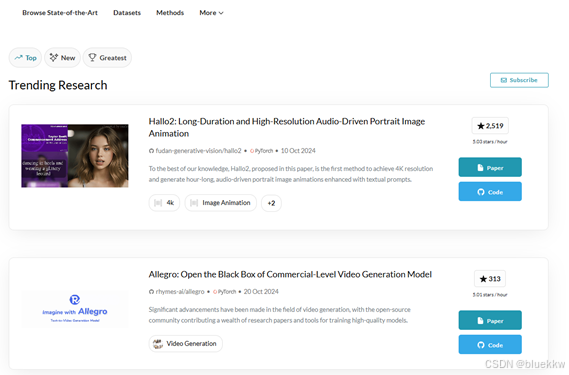Screen dimensions: 569x375
Task: Click the Allegro abstract about video generation
Action: [x=279, y=315]
